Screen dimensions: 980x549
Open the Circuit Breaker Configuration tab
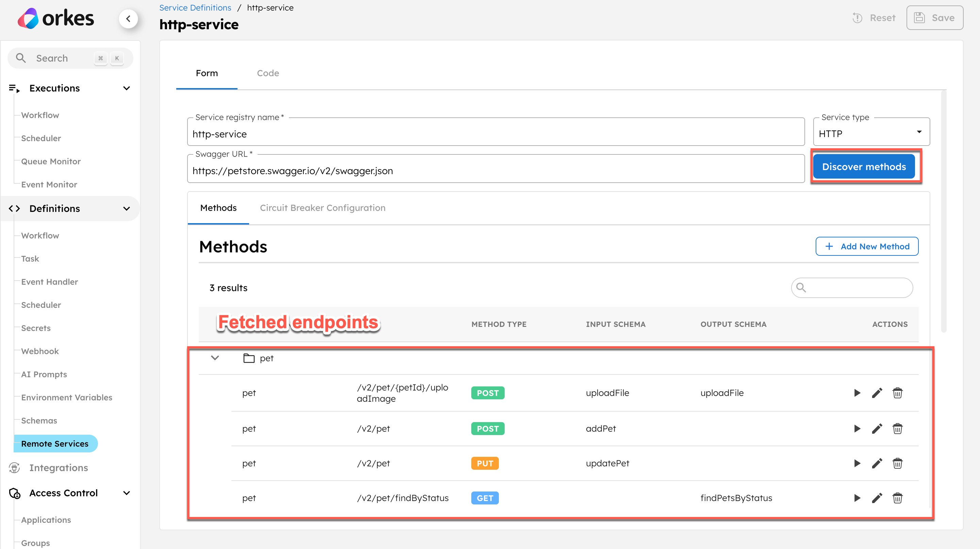coord(323,207)
